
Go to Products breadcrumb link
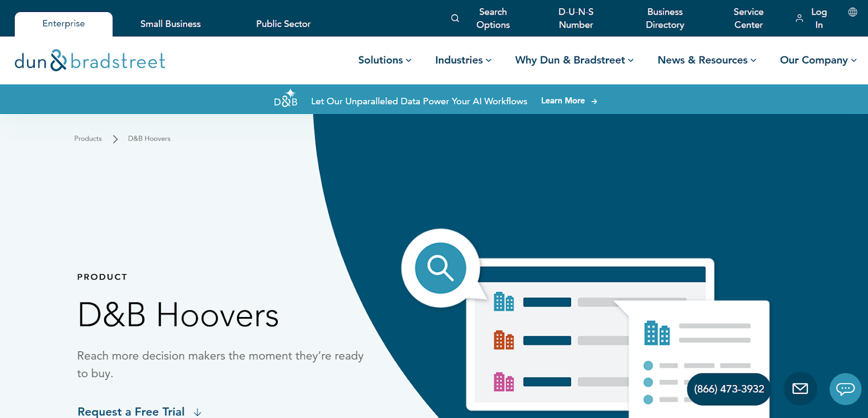[x=88, y=139]
